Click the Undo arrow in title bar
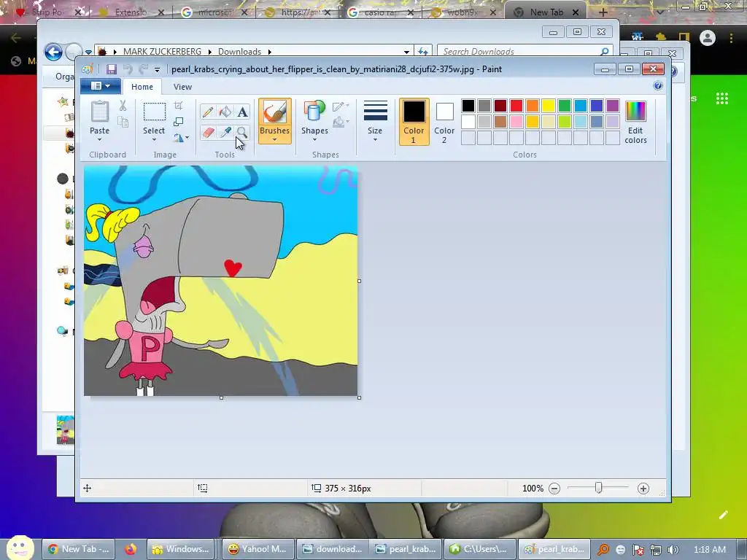This screenshot has height=560, width=747. pyautogui.click(x=128, y=69)
